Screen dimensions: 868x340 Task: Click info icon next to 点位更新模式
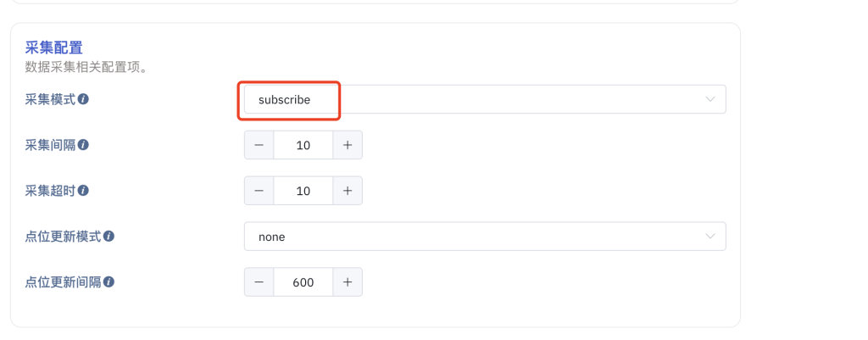click(108, 237)
